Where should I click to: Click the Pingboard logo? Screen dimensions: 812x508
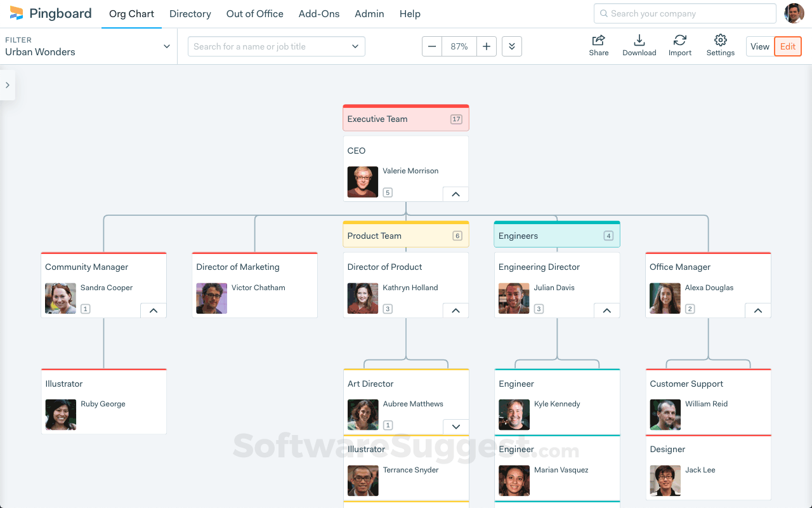click(x=51, y=13)
